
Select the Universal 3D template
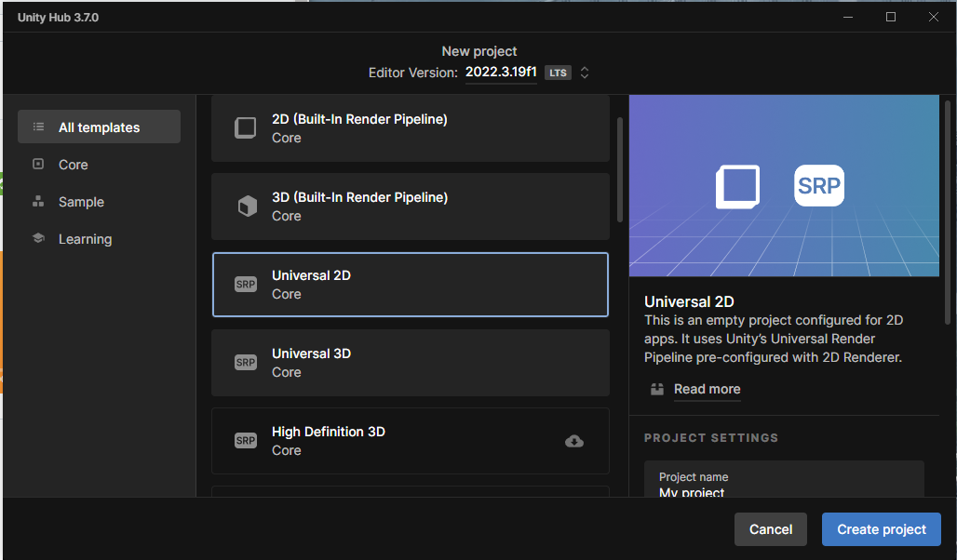click(x=411, y=363)
